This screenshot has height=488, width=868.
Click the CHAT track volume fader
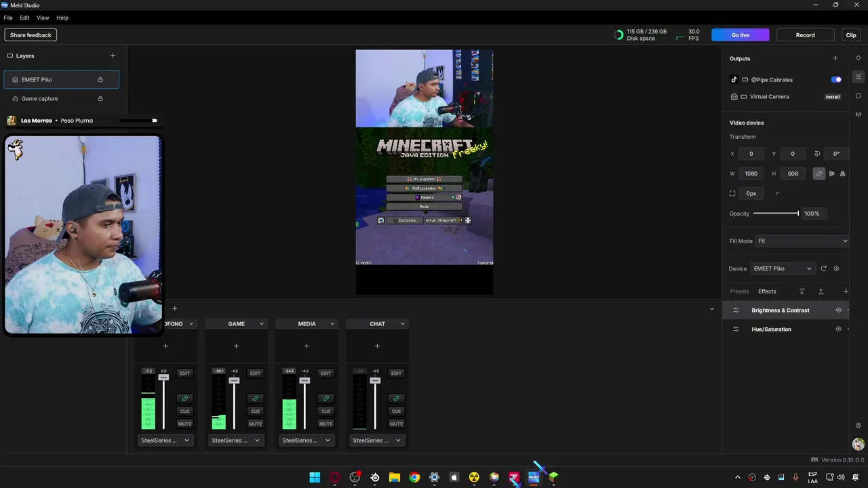click(x=375, y=381)
